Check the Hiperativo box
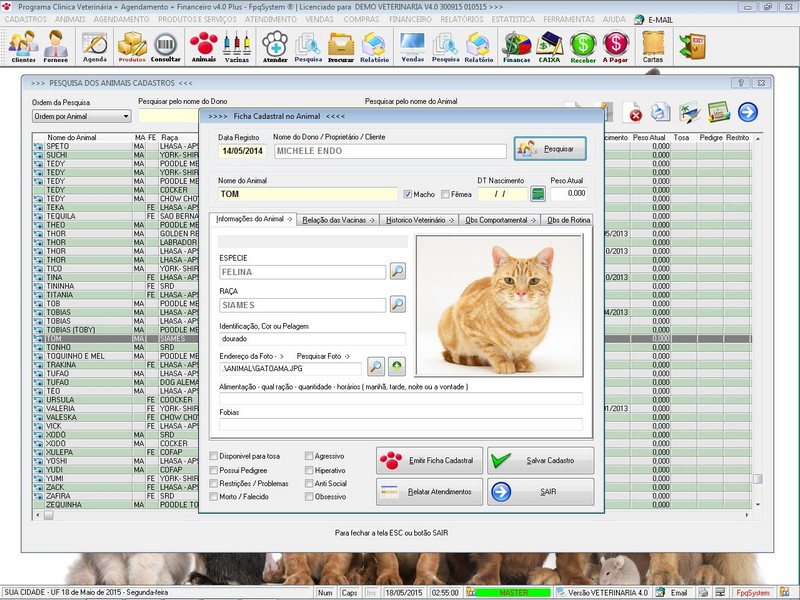Screen dimensions: 800x600 click(x=309, y=470)
